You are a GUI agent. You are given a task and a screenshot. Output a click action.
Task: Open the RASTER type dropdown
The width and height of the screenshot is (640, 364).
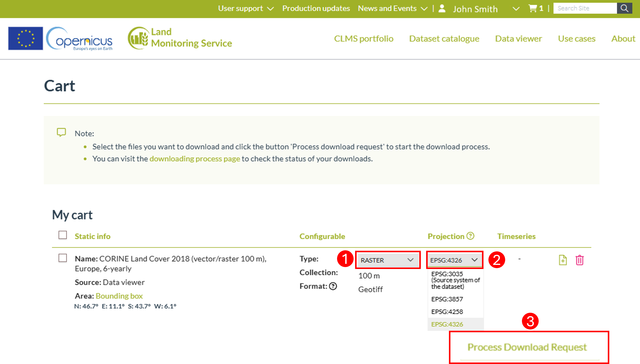[388, 260]
